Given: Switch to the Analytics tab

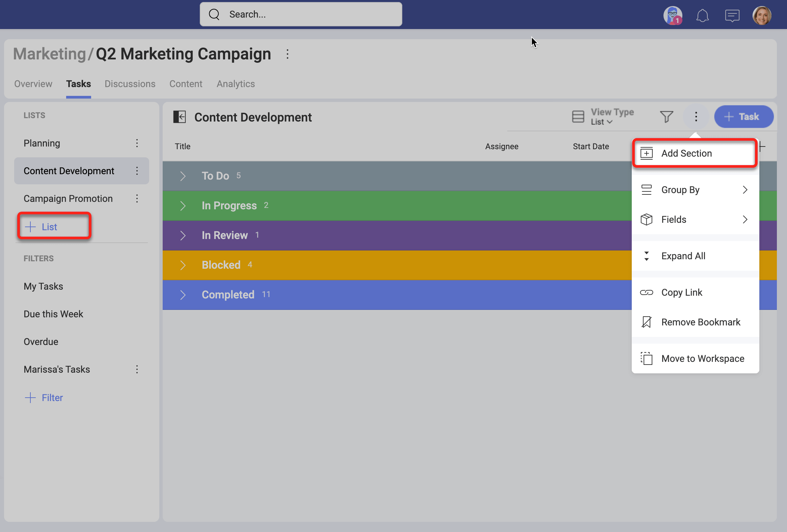Looking at the screenshot, I should pyautogui.click(x=235, y=84).
